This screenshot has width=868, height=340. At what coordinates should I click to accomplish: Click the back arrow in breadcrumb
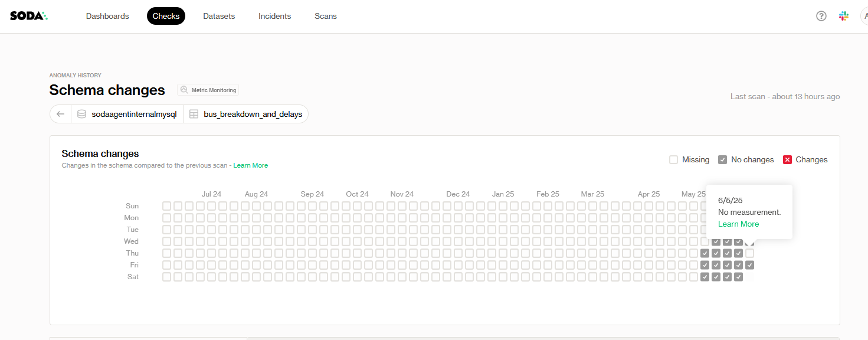60,114
